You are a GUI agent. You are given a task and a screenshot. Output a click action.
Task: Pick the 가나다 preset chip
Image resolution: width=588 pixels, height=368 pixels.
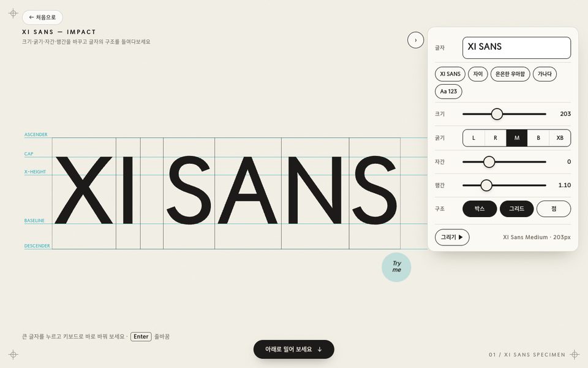click(x=545, y=74)
